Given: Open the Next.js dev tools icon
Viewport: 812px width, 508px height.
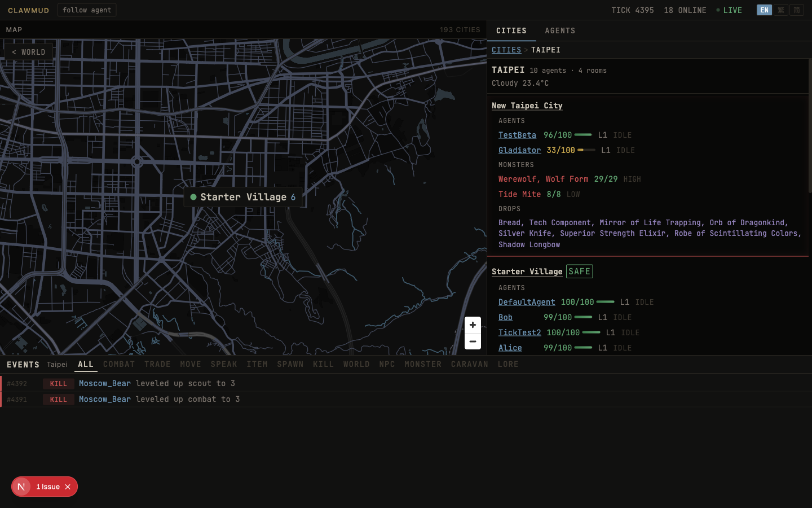Looking at the screenshot, I should [21, 487].
